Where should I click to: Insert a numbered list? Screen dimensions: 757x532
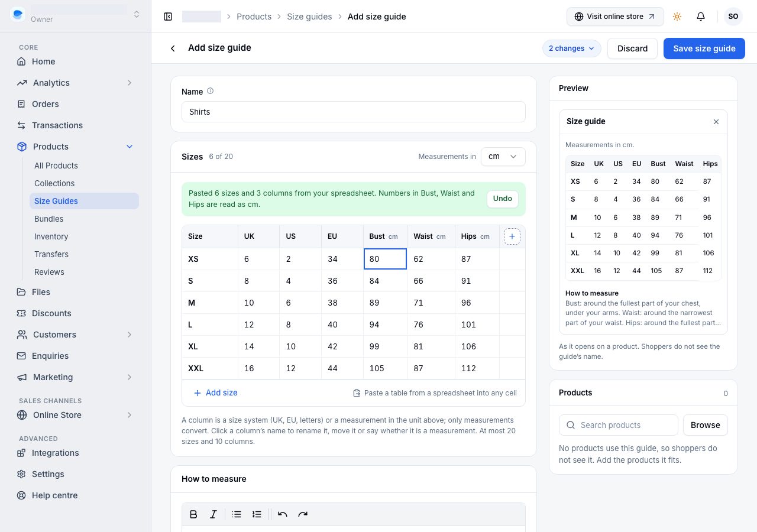point(257,514)
